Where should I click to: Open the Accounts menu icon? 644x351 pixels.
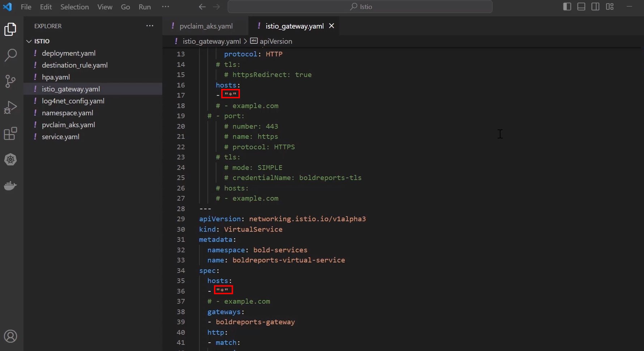[10, 336]
